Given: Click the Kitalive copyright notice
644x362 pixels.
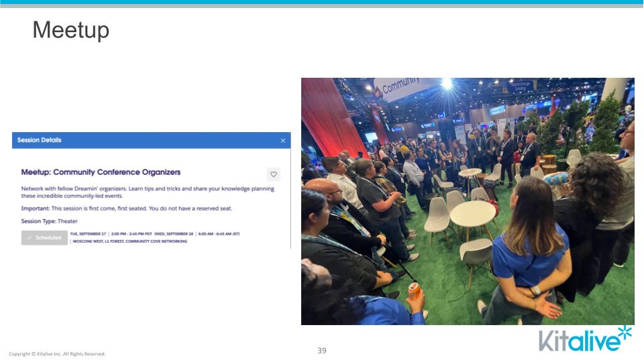Looking at the screenshot, I should 57,354.
